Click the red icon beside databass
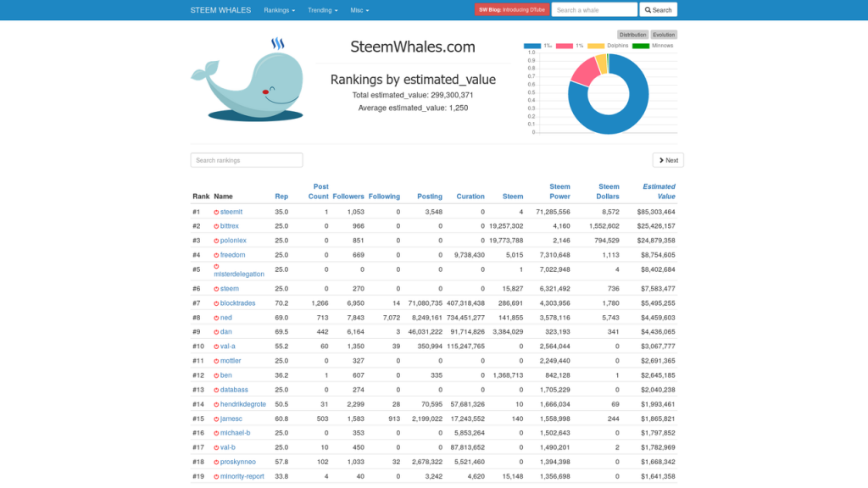This screenshot has width=868, height=488. point(216,390)
